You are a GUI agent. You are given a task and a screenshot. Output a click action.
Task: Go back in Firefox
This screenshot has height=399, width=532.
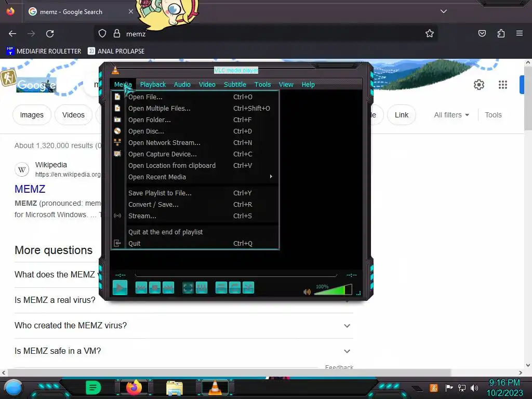pyautogui.click(x=12, y=34)
